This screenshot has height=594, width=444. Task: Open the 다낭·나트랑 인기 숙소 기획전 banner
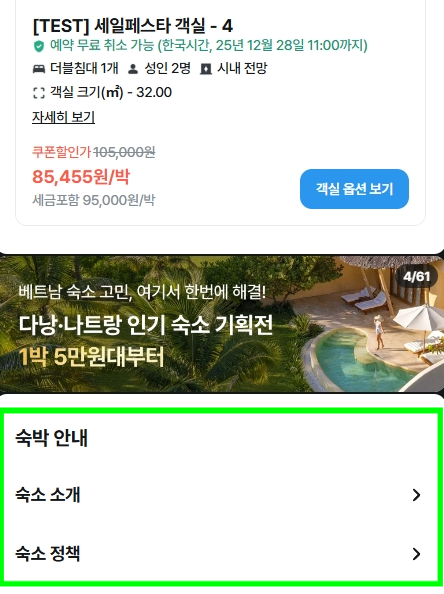[x=222, y=324]
